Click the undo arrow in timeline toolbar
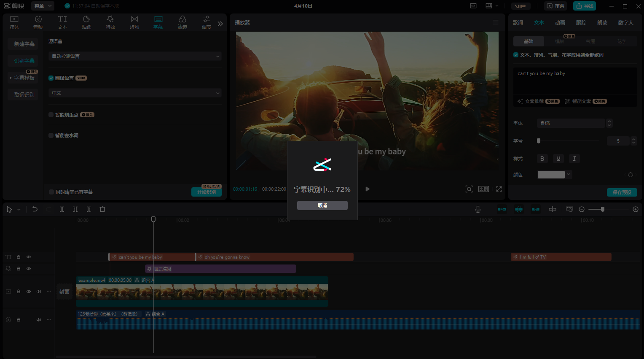 tap(35, 209)
